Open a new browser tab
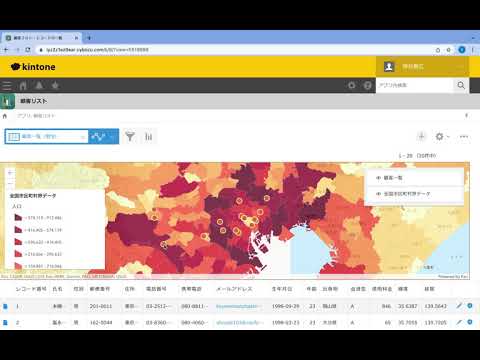Screen dimensions: 480x360 [89, 38]
